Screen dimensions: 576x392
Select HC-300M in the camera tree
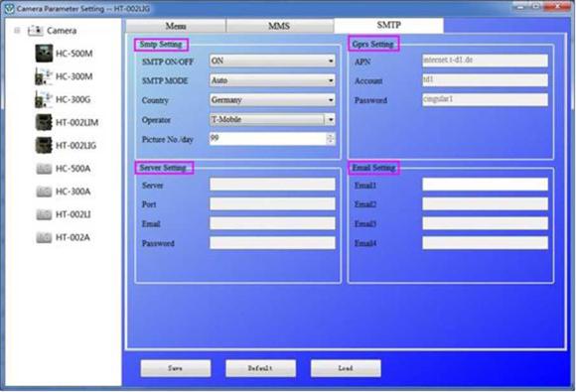(73, 76)
